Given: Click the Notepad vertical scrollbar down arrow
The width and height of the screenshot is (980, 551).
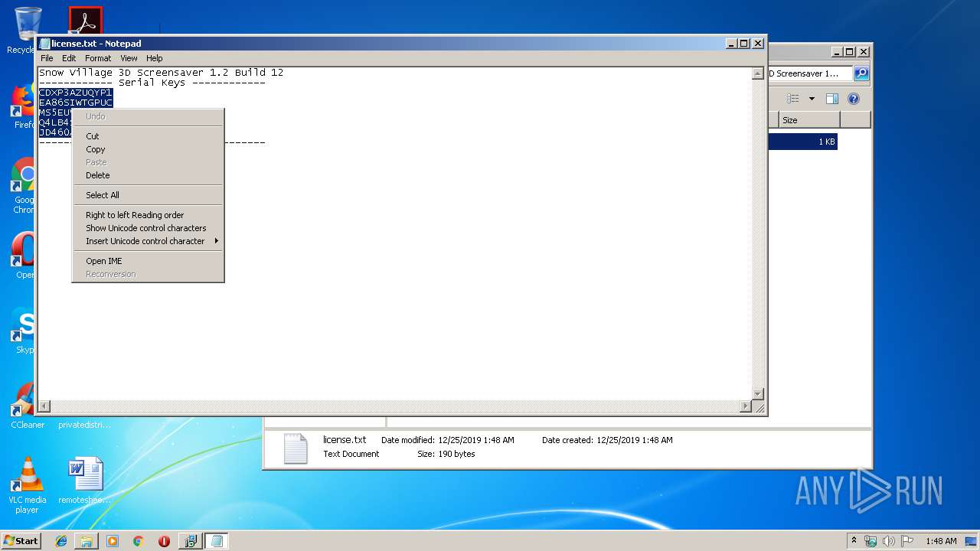Looking at the screenshot, I should point(757,394).
